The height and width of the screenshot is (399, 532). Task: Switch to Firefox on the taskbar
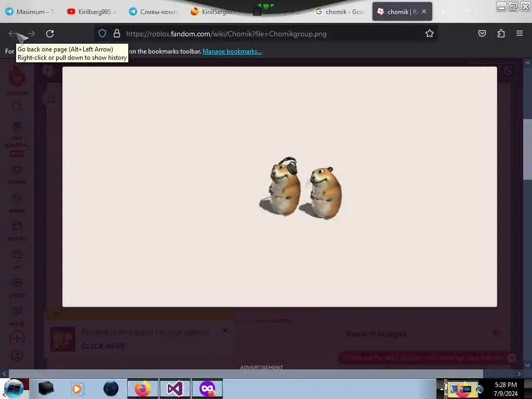(143, 389)
